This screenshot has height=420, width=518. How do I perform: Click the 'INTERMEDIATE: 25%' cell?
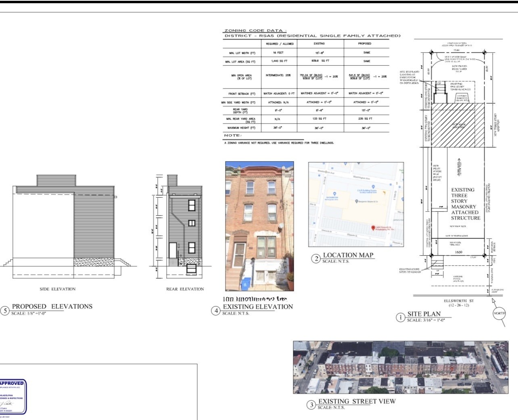click(x=278, y=75)
